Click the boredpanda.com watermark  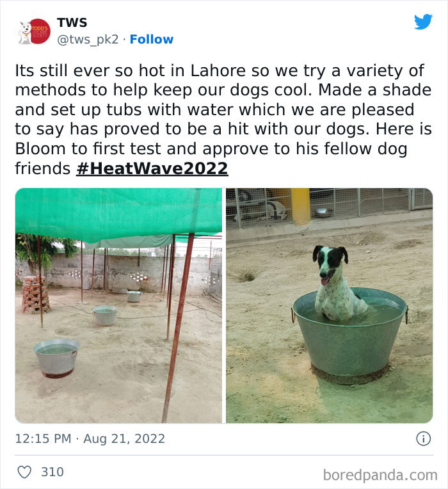[380, 475]
